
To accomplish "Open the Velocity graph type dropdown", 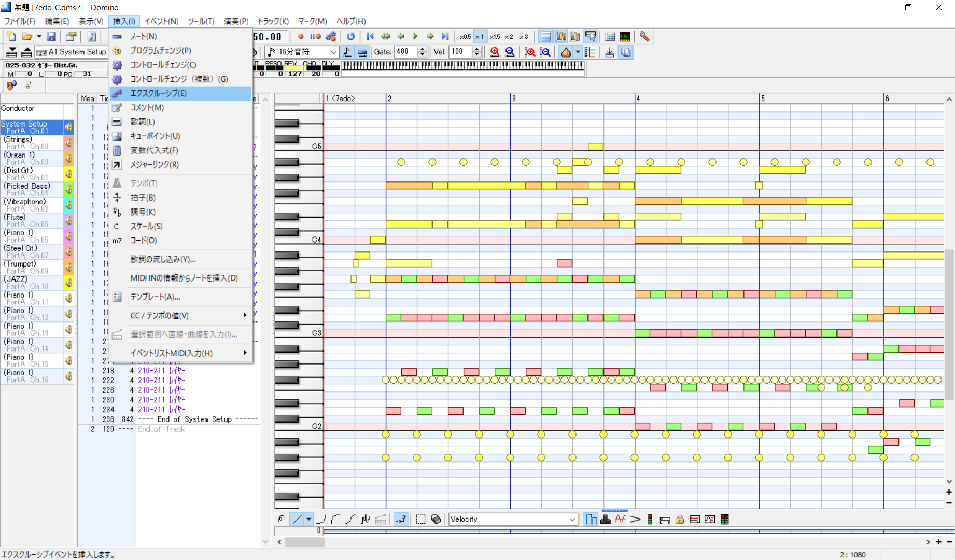I will point(572,519).
